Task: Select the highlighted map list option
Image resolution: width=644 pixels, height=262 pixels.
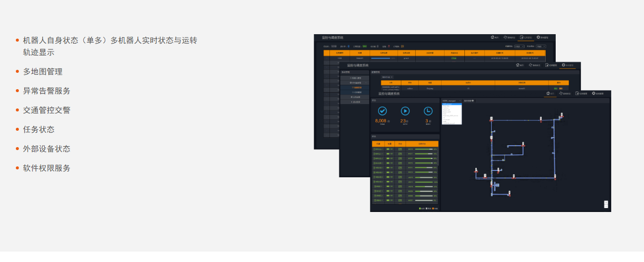Action: 451,104
